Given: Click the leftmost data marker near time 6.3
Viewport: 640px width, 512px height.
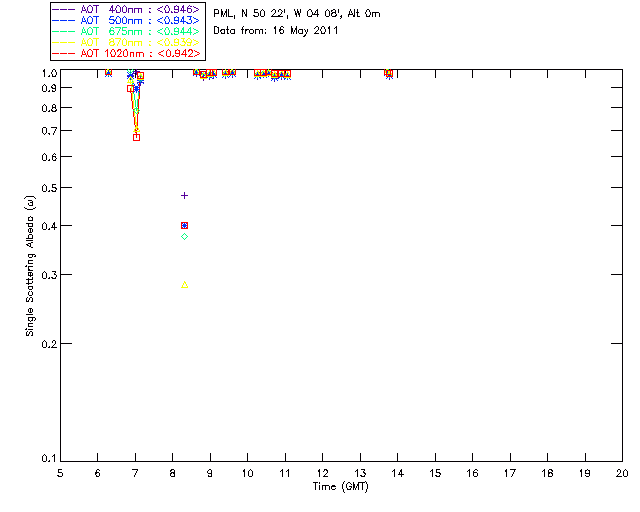Looking at the screenshot, I should tap(109, 73).
